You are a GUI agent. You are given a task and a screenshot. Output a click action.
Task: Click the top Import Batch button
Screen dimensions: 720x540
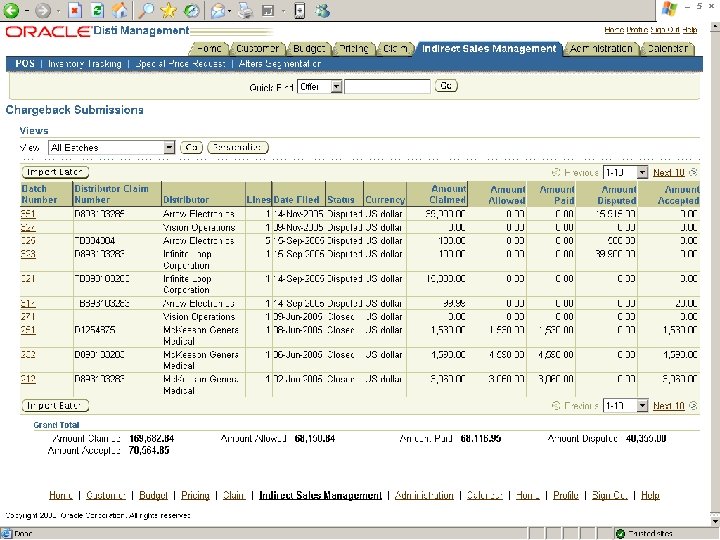[55, 172]
